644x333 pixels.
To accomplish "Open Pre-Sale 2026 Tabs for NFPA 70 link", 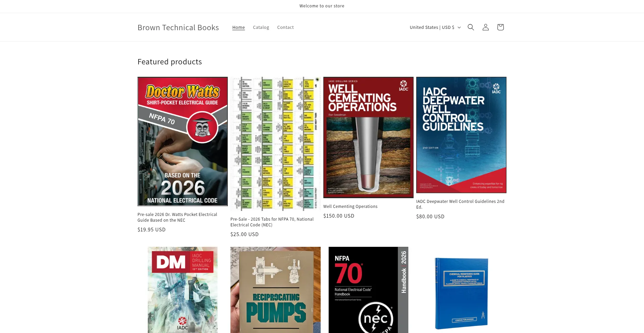I will tap(272, 222).
